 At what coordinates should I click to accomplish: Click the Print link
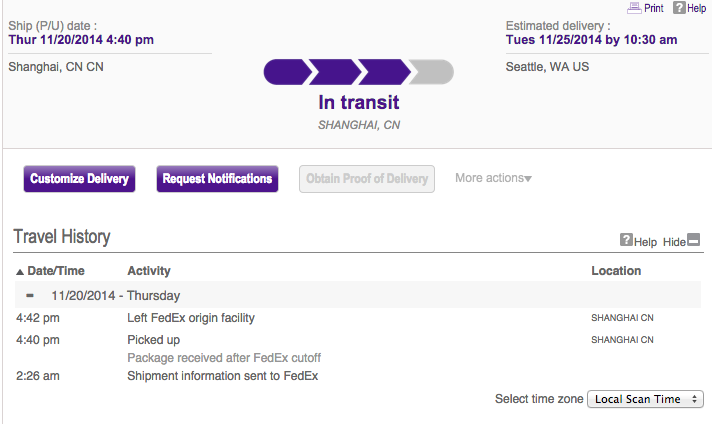tap(654, 8)
